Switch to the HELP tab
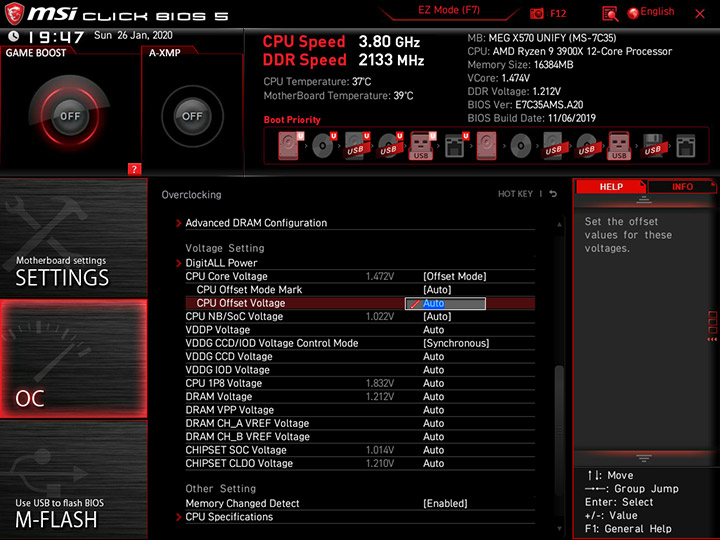Image resolution: width=720 pixels, height=540 pixels. tap(611, 186)
